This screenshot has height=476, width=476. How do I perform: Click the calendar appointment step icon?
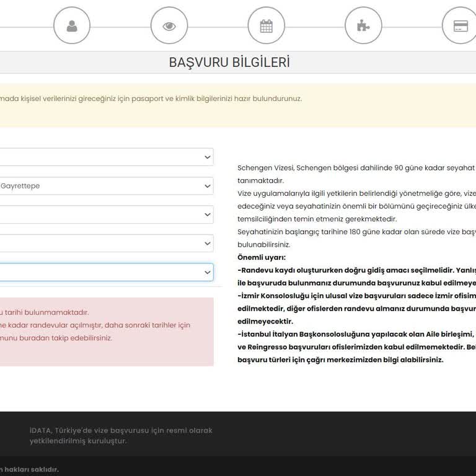tap(267, 26)
